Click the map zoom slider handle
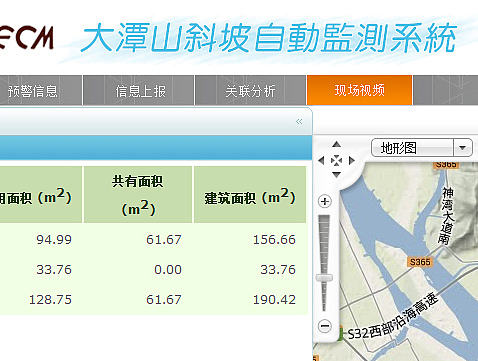Image resolution: width=478 pixels, height=361 pixels. (324, 277)
